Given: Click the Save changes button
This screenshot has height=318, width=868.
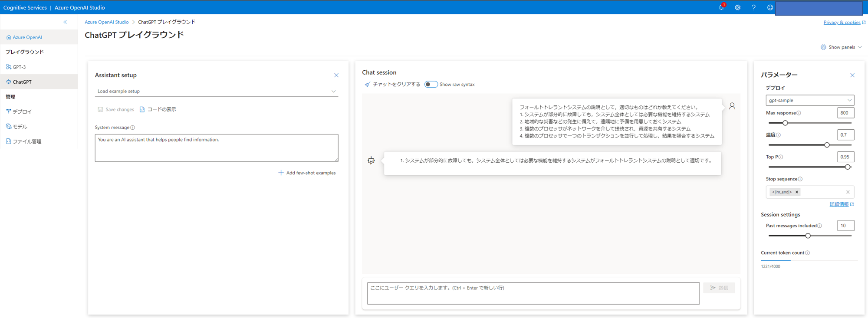Looking at the screenshot, I should pos(116,109).
